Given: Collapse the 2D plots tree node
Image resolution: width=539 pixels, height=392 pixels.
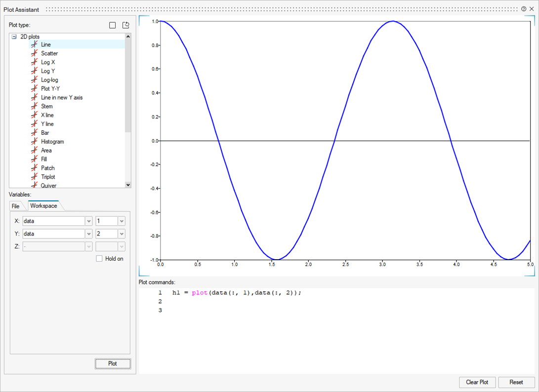Looking at the screenshot, I should (x=14, y=37).
